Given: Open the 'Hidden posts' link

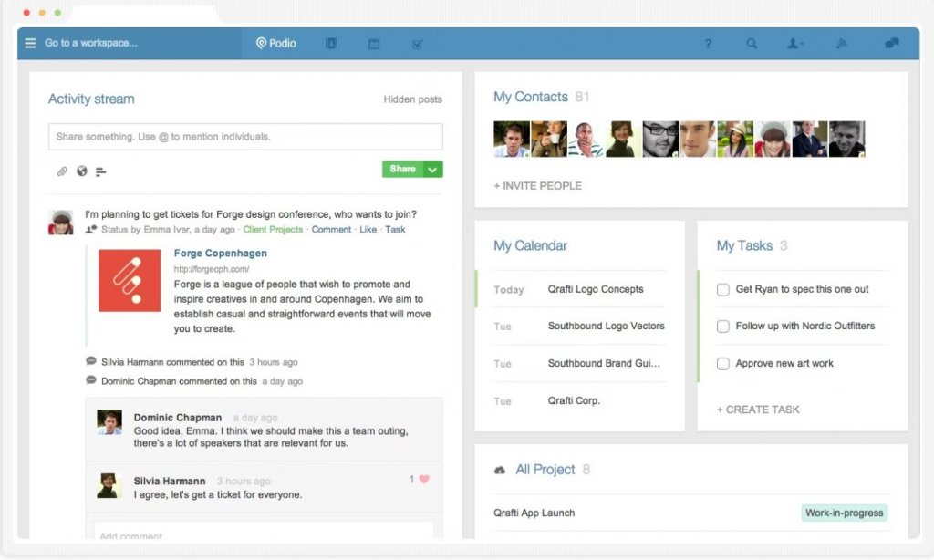Looking at the screenshot, I should click(x=413, y=99).
